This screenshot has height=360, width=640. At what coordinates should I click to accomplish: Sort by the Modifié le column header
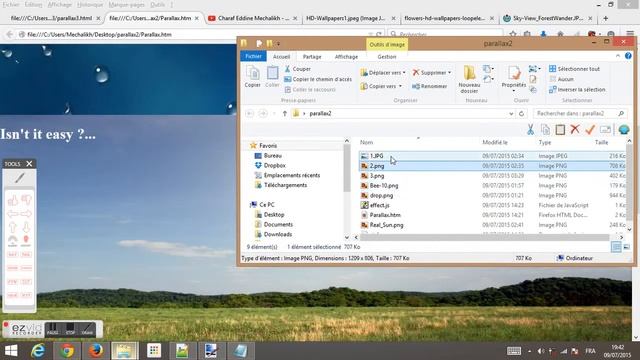tap(495, 142)
